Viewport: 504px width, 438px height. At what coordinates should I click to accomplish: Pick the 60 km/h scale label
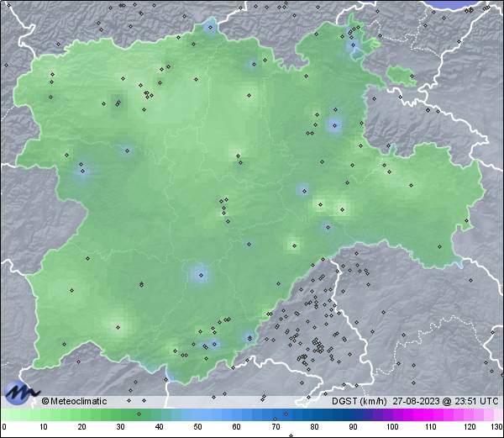pos(237,427)
